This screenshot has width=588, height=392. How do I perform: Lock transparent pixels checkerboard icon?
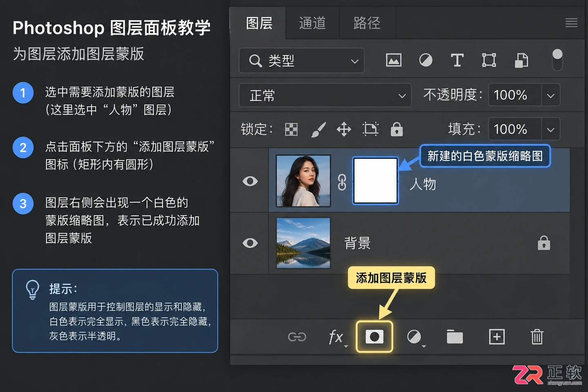pyautogui.click(x=291, y=129)
